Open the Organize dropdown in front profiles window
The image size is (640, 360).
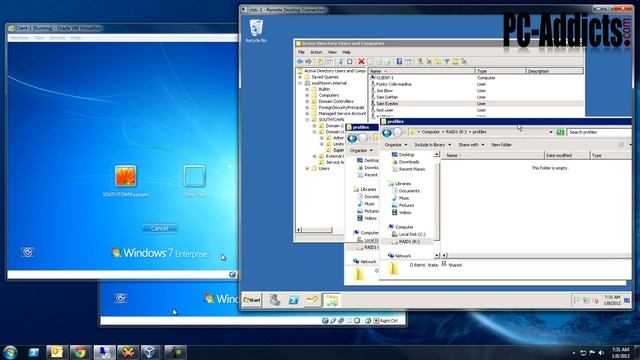coord(396,145)
